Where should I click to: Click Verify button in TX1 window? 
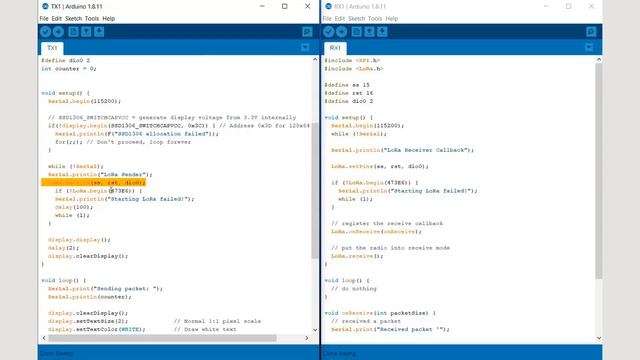point(45,31)
